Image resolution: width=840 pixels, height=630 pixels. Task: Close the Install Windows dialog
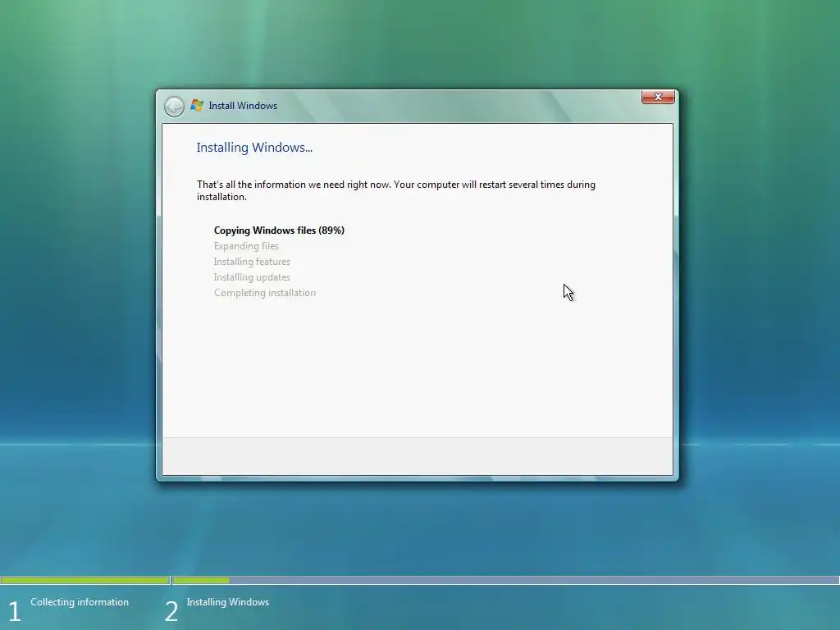pyautogui.click(x=658, y=97)
